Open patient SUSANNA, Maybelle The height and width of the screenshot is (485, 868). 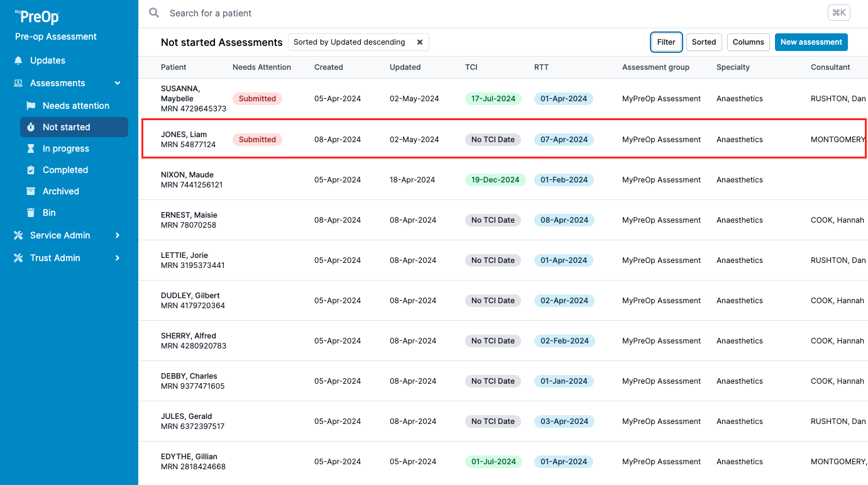point(503,99)
